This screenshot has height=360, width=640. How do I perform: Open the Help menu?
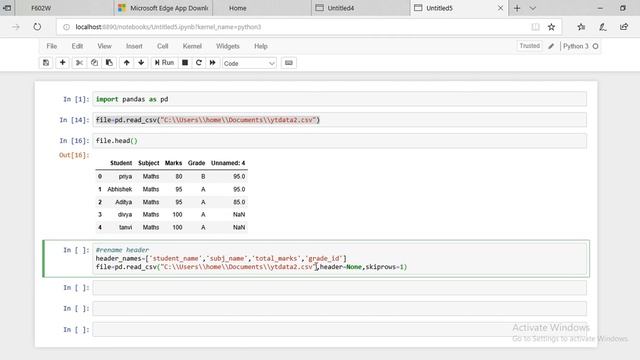pyautogui.click(x=261, y=46)
